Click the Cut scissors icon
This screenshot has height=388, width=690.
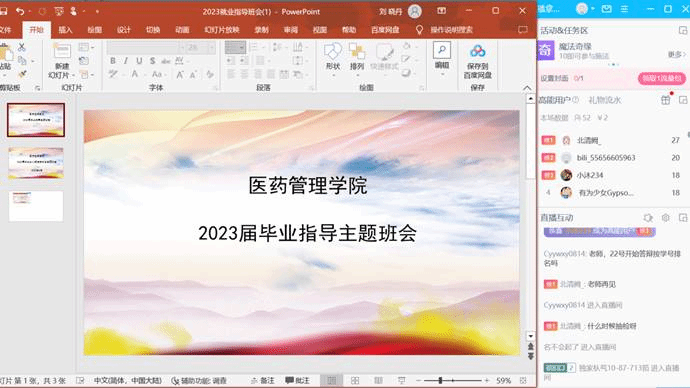22,47
